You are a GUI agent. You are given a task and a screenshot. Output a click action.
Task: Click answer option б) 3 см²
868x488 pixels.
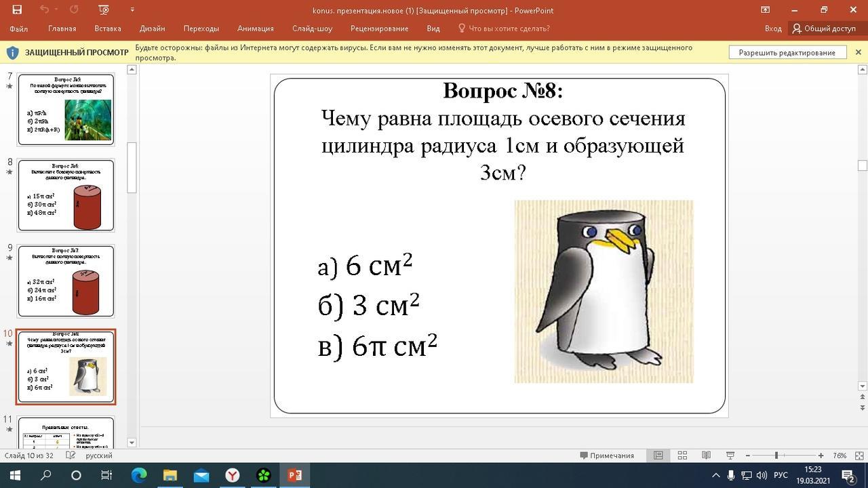(x=368, y=305)
